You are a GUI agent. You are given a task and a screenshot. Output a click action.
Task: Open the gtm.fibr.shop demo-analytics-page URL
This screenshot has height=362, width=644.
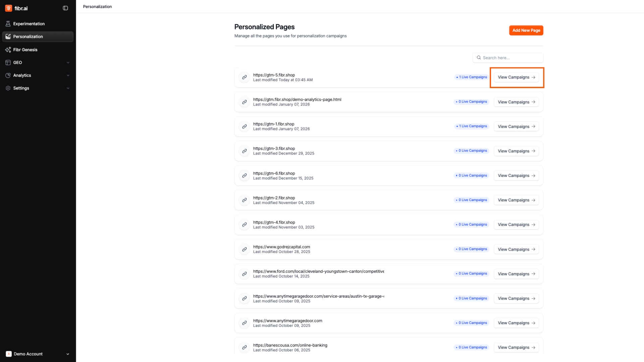point(297,100)
